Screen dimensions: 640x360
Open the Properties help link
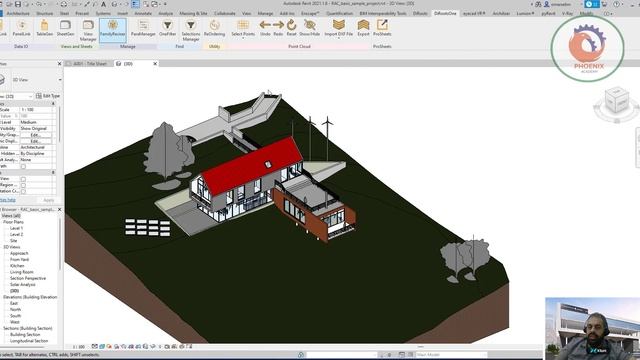tap(8, 200)
